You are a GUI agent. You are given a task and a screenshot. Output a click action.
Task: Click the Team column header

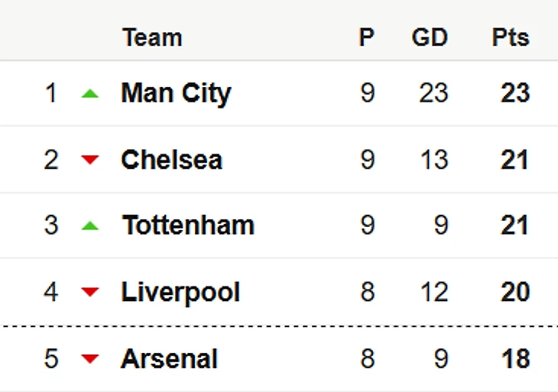[x=152, y=37]
